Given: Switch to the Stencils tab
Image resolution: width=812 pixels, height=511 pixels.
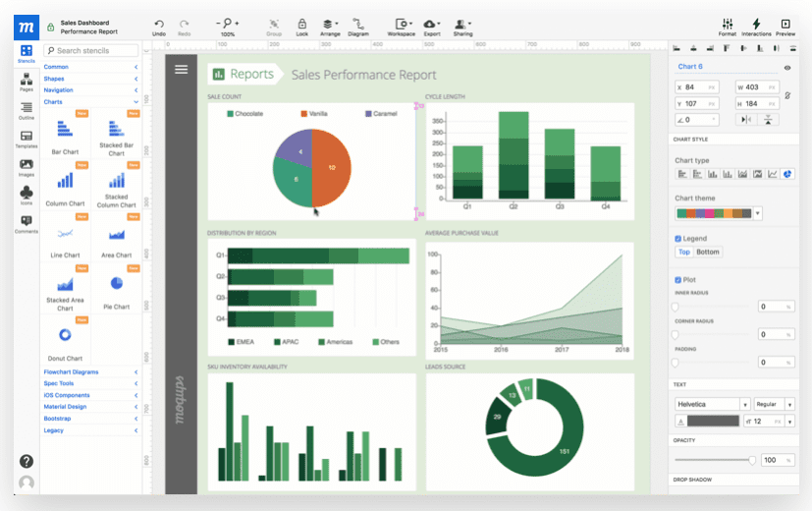Looking at the screenshot, I should pyautogui.click(x=27, y=54).
